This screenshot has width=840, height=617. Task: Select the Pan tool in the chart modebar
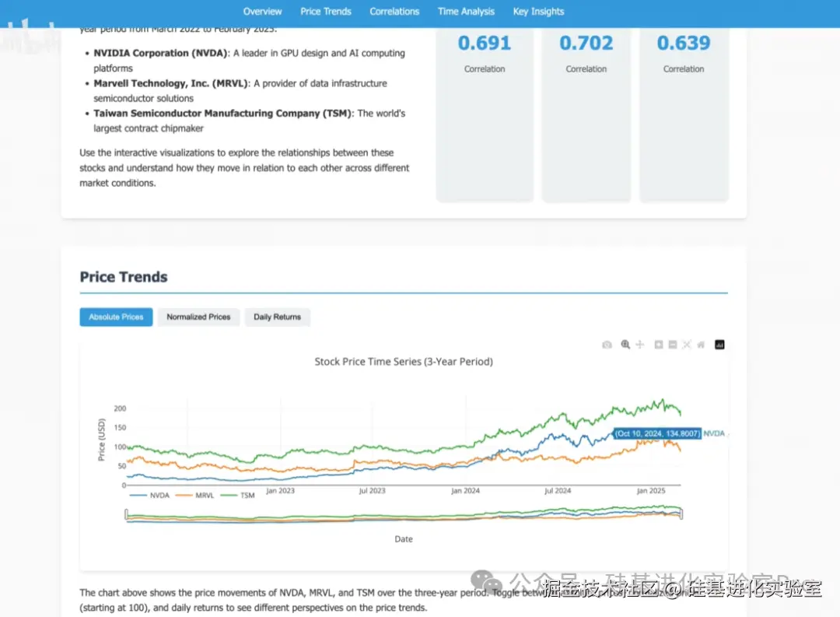pos(640,345)
